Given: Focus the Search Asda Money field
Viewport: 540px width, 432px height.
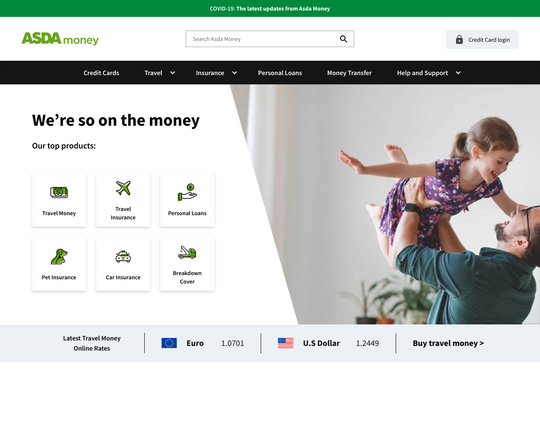Looking at the screenshot, I should (270, 39).
